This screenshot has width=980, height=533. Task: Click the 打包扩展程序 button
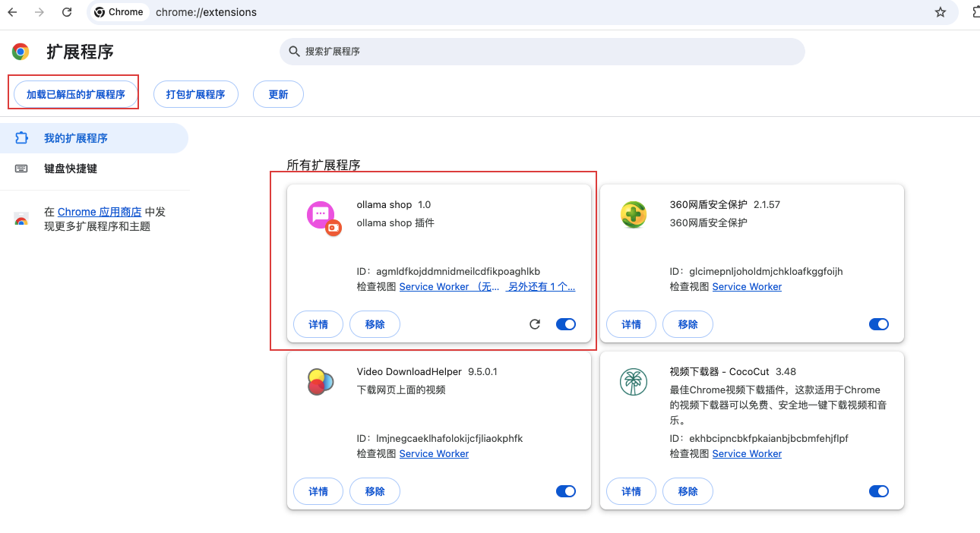(x=196, y=94)
